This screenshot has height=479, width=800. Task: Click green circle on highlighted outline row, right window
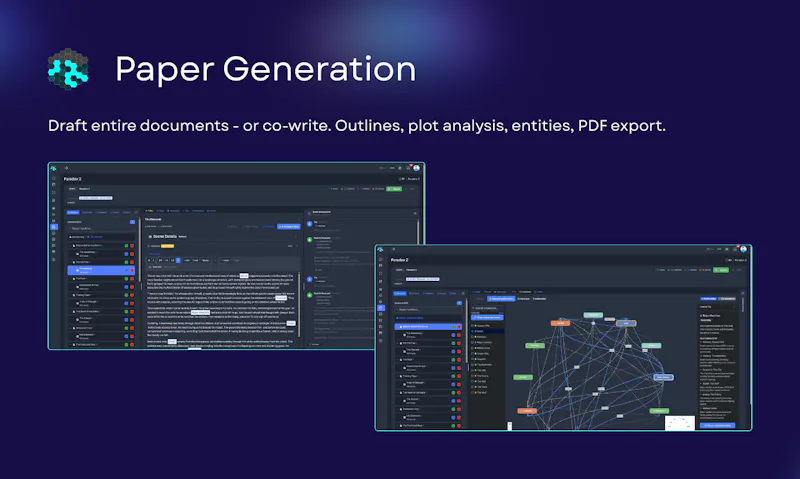[x=454, y=327]
